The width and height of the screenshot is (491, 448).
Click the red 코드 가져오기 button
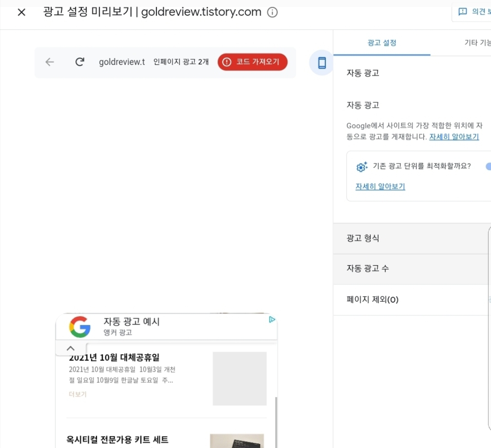(x=252, y=62)
